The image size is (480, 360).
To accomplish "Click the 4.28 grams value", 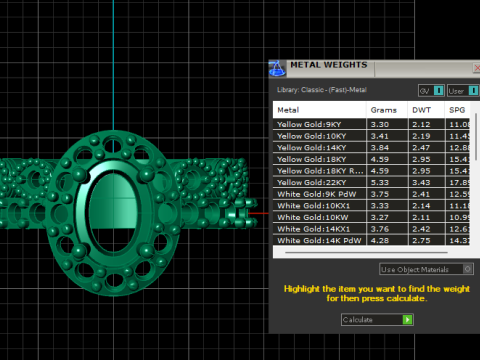I will pyautogui.click(x=380, y=240).
